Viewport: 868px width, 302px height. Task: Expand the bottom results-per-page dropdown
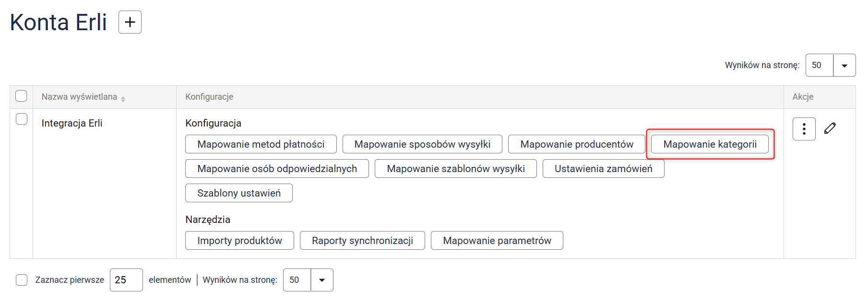[322, 280]
